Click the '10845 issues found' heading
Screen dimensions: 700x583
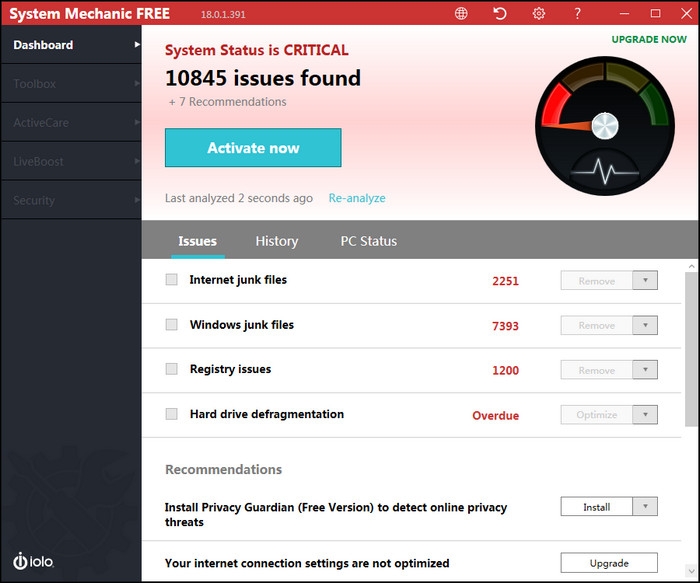263,78
